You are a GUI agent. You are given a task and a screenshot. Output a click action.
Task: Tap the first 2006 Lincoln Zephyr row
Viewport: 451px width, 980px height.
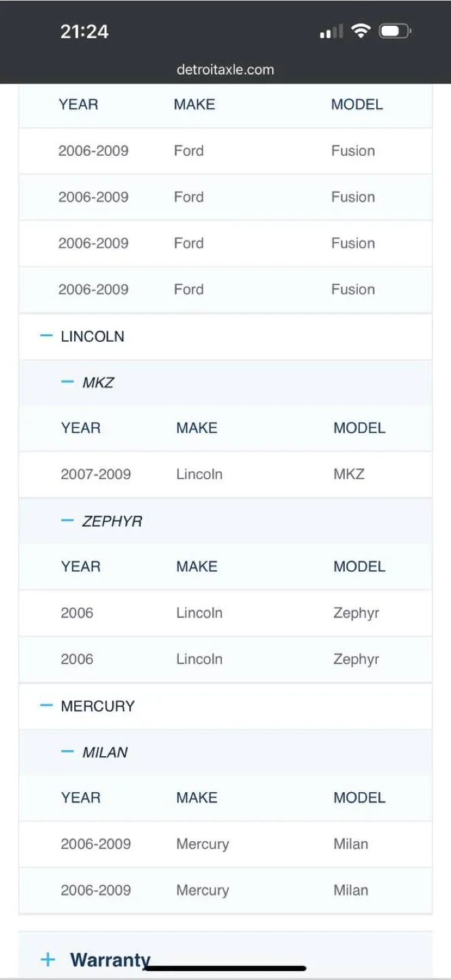[x=225, y=613]
